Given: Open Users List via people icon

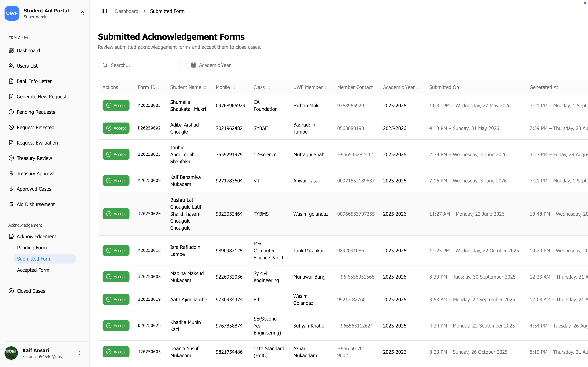Looking at the screenshot, I should coord(11,66).
